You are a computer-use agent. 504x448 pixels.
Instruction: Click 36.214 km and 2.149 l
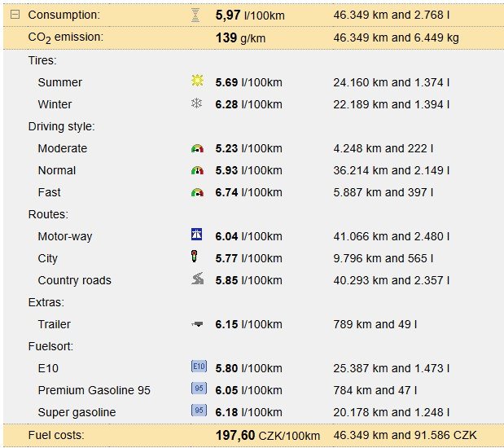(x=391, y=170)
